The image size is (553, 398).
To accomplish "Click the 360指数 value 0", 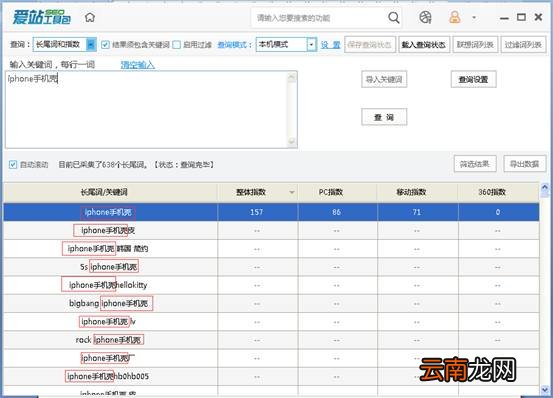I will 498,212.
